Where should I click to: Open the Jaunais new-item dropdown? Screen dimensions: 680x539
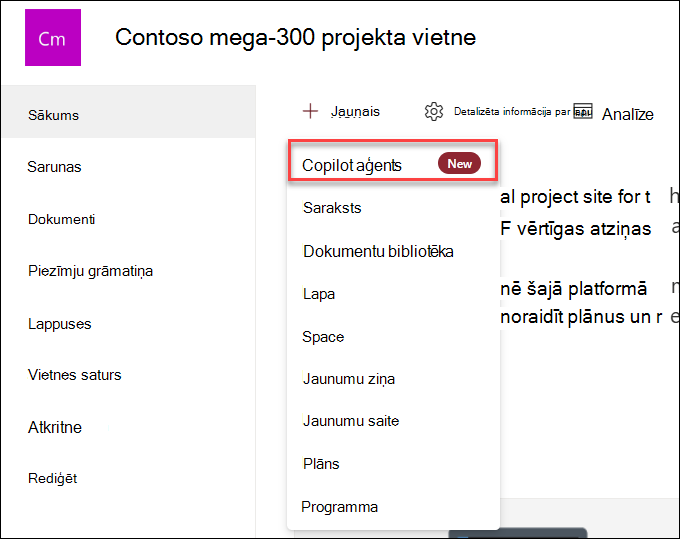coord(355,111)
